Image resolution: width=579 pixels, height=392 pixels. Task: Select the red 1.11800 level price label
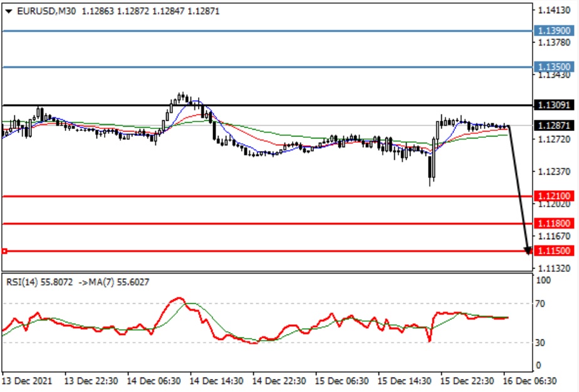(554, 224)
